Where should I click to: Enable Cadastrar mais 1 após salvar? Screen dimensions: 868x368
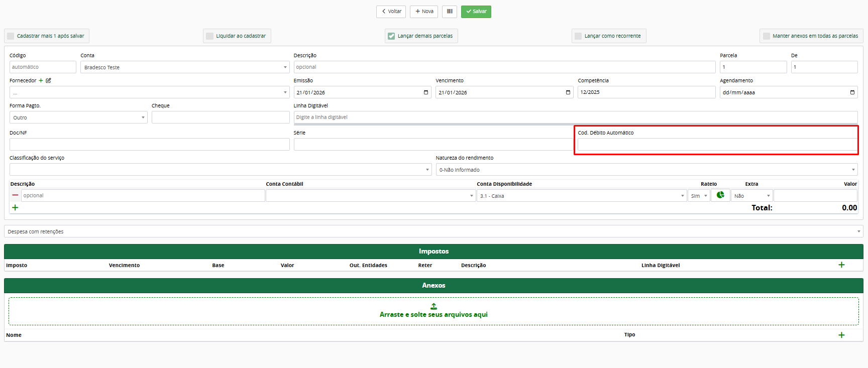(11, 36)
